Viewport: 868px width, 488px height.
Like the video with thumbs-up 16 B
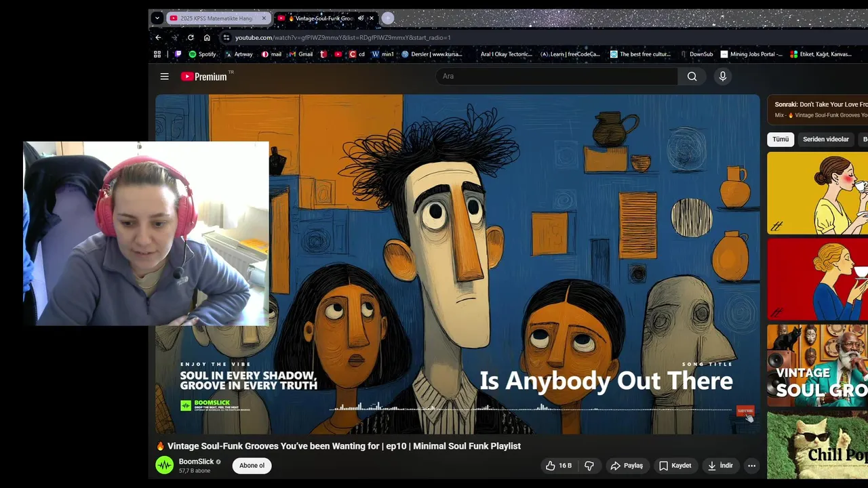[x=559, y=466]
